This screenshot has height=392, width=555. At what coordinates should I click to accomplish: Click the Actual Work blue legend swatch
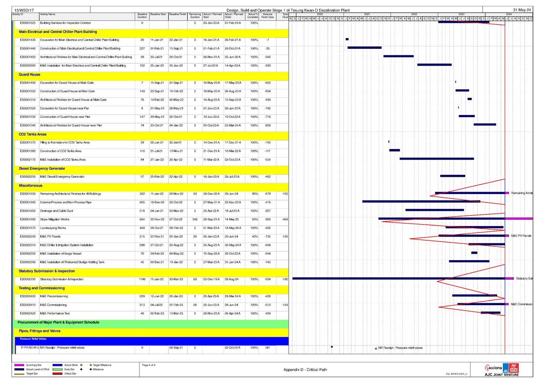click(58, 365)
